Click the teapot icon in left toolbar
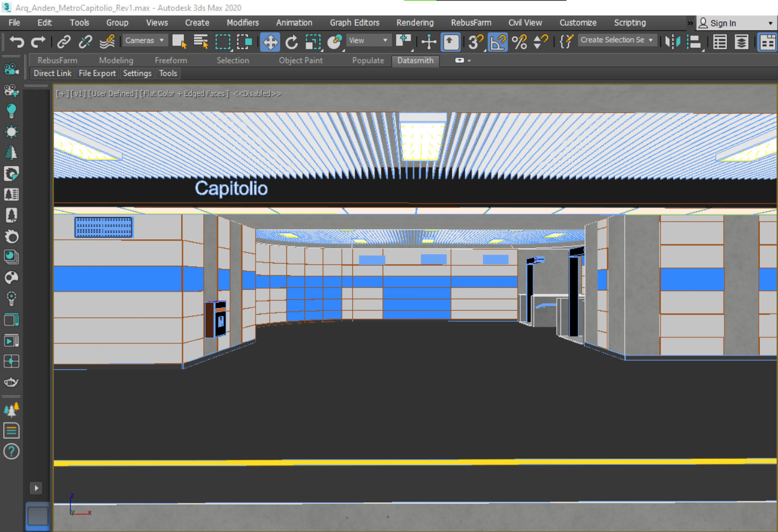The image size is (778, 532). coord(11,382)
